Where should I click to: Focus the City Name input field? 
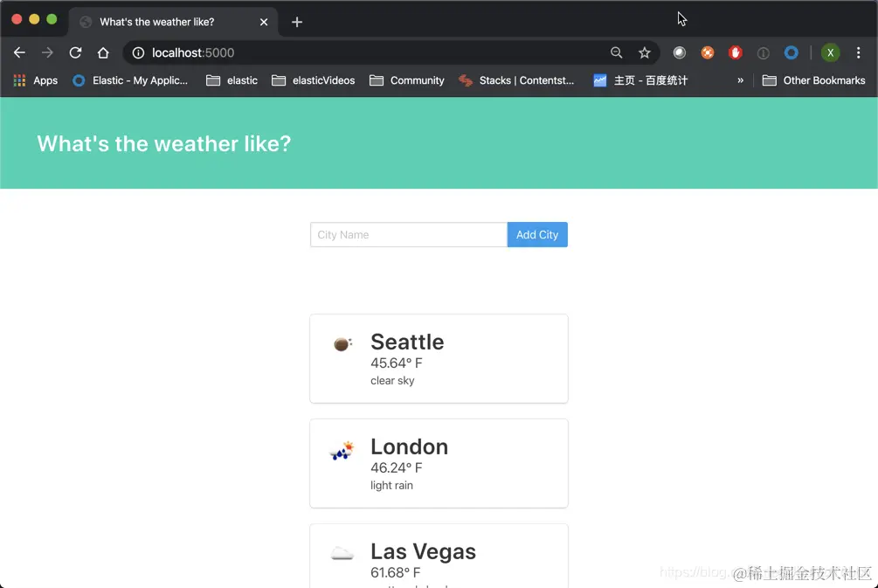point(409,235)
